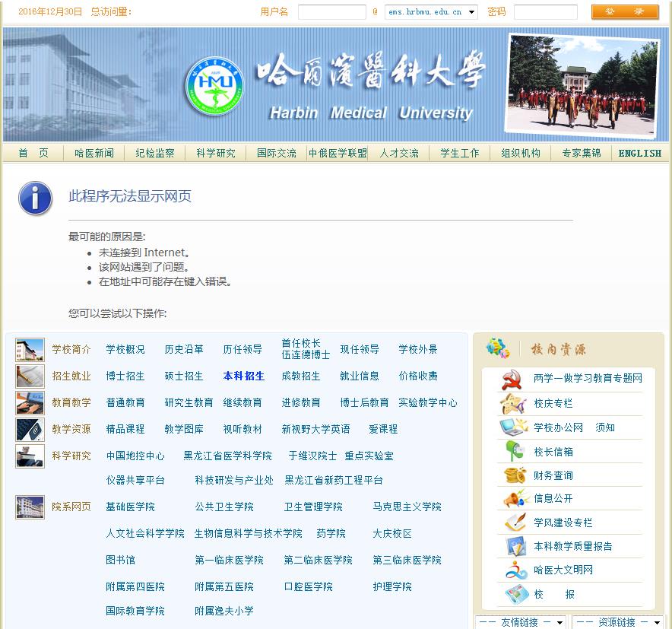Open the 学校概况 link

pos(125,349)
